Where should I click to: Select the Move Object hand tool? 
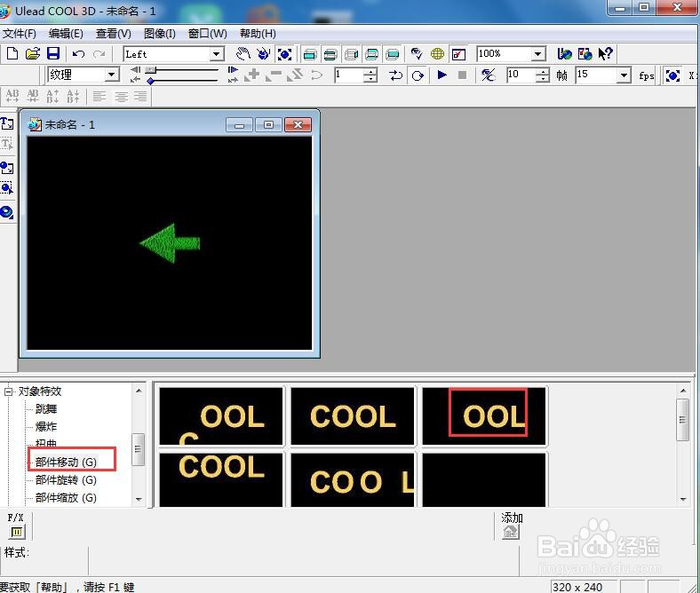point(243,54)
